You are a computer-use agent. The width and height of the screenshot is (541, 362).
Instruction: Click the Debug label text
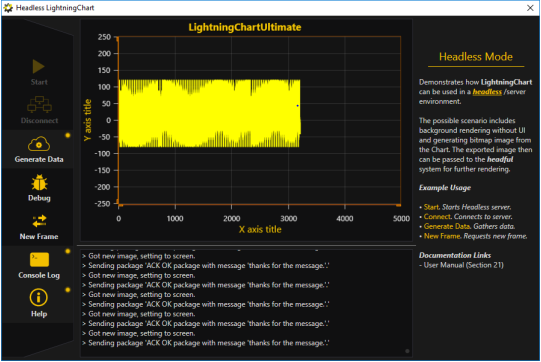(x=39, y=198)
